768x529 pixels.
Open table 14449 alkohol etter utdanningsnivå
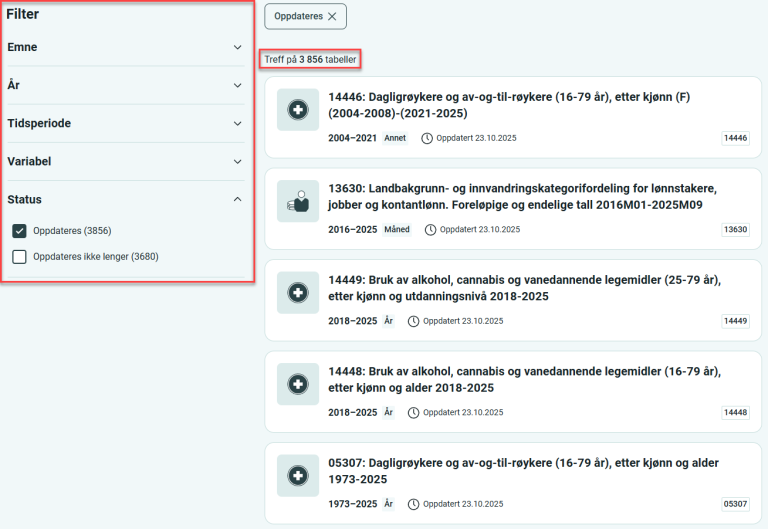tap(525, 288)
